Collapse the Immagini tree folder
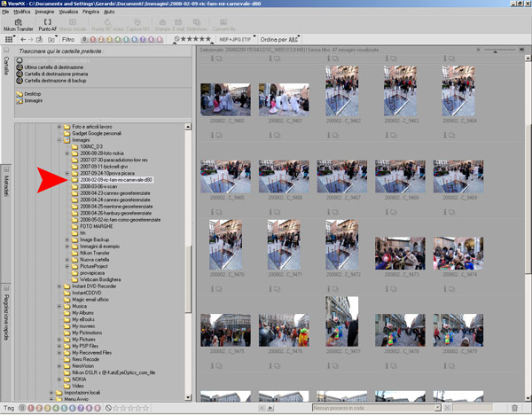This screenshot has width=532, height=415. click(59, 140)
